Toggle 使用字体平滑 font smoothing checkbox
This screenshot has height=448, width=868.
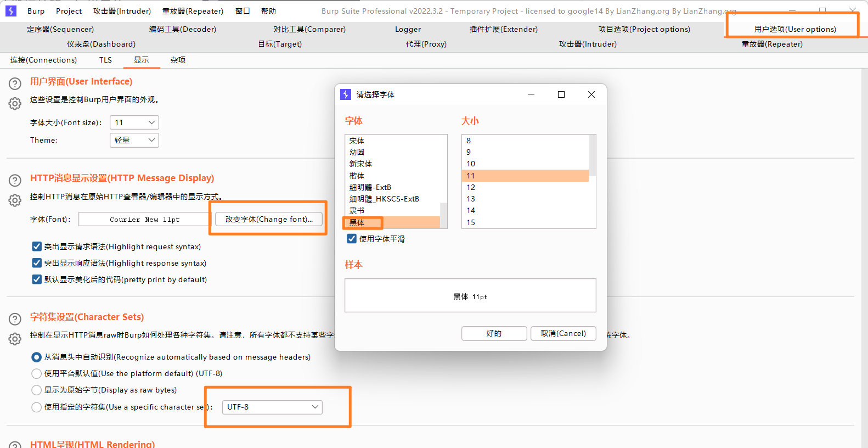(352, 239)
